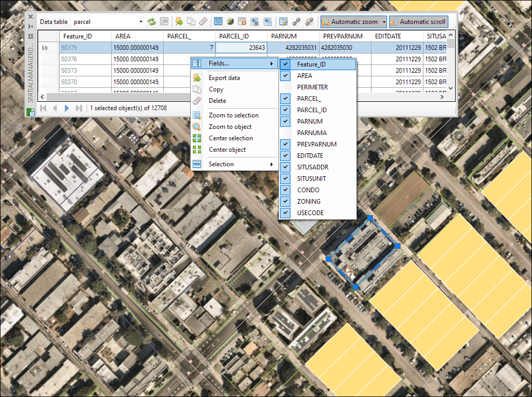Screen dimensions: 532x397
Task: Go to previous record navigation icon
Action: tap(55, 108)
